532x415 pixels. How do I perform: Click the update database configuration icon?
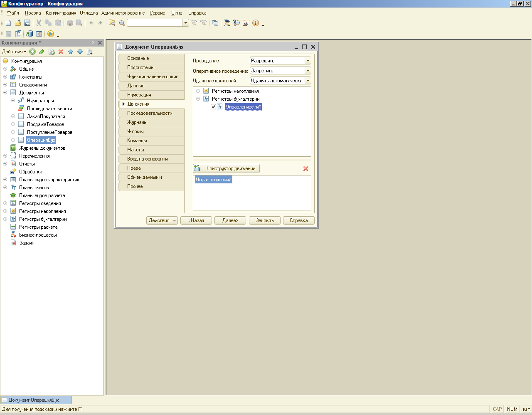[x=30, y=34]
